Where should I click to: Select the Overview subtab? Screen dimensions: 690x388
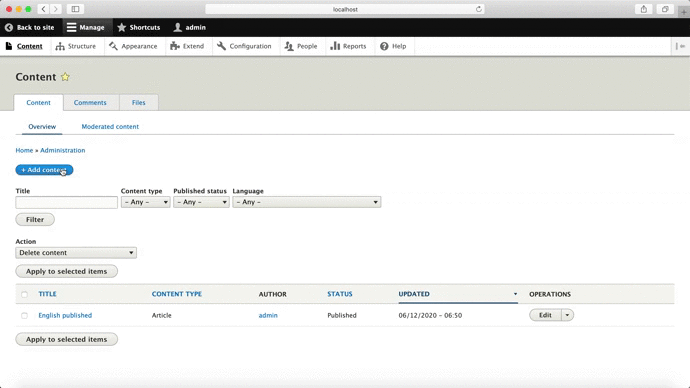tap(42, 127)
